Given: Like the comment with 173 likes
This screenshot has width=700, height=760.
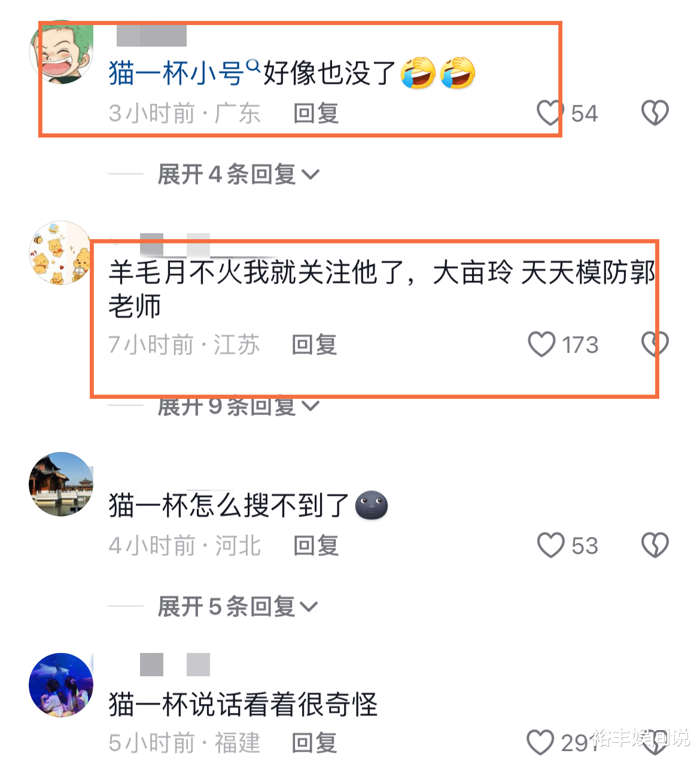Looking at the screenshot, I should pyautogui.click(x=541, y=344).
